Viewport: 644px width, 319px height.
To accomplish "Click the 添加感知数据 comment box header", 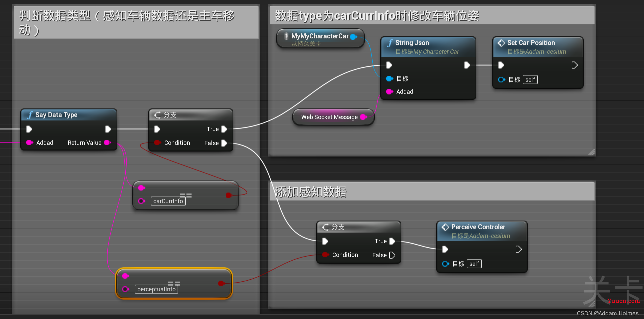I will (432, 192).
